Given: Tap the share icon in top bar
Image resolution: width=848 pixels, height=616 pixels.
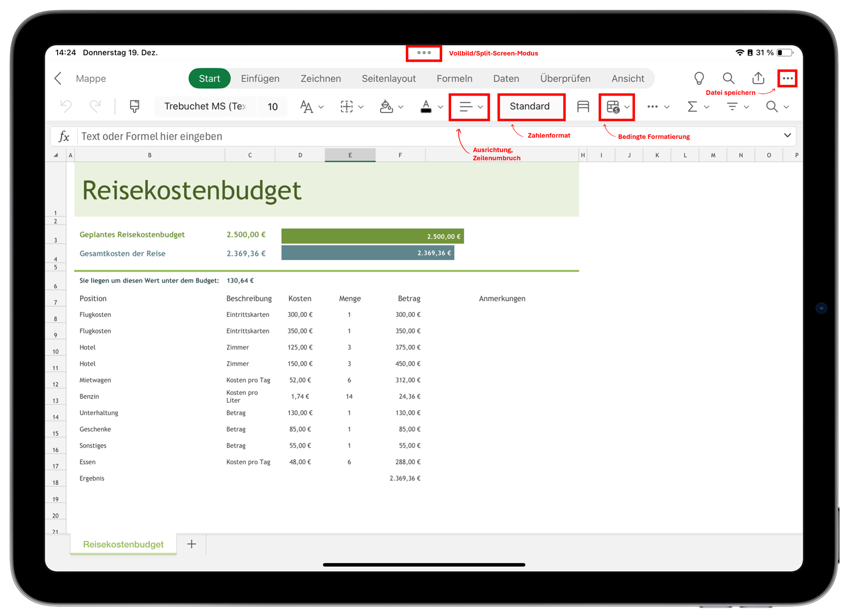Looking at the screenshot, I should click(758, 79).
